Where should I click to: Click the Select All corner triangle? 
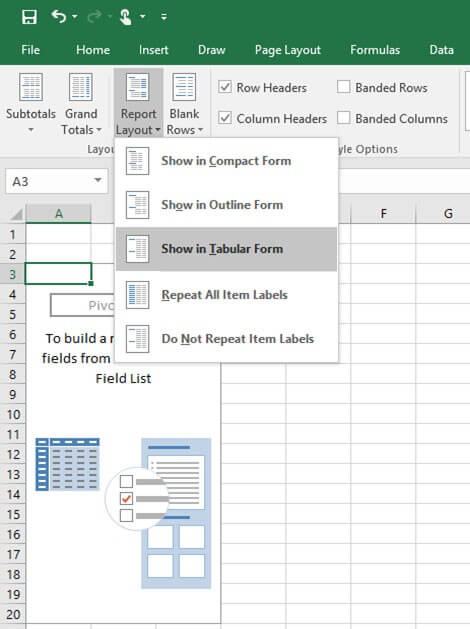(x=16, y=215)
